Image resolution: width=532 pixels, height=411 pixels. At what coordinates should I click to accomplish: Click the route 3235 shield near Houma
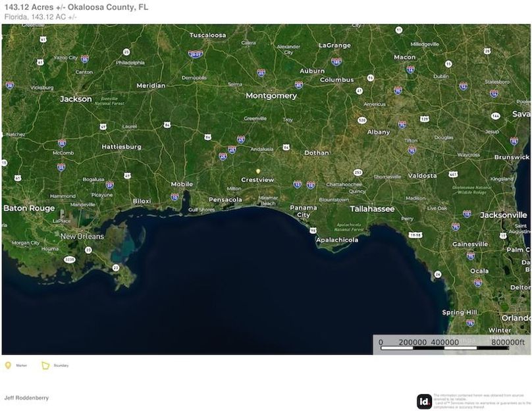(69, 260)
